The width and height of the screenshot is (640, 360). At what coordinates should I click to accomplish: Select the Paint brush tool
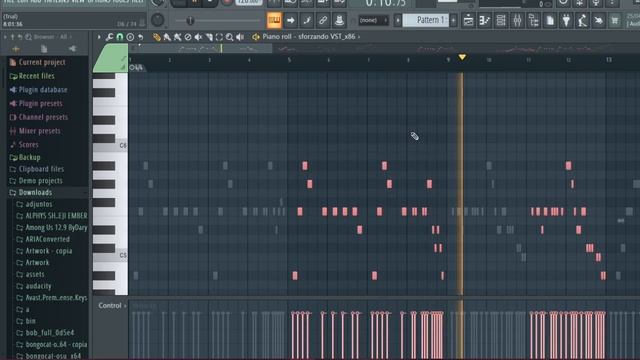pyautogui.click(x=167, y=37)
